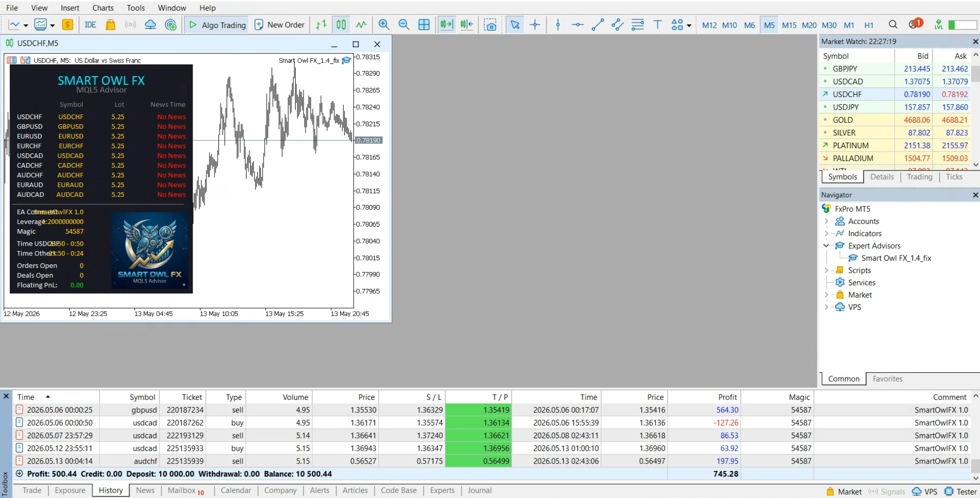Select Smart Owl FX_1.4_fix in Navigator

896,258
